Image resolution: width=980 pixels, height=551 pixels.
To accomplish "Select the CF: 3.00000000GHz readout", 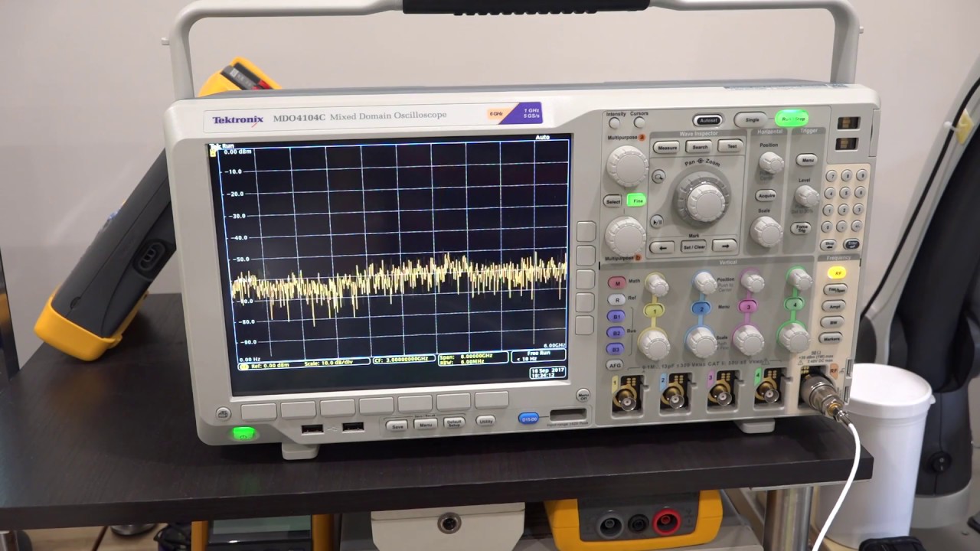I will coord(404,359).
